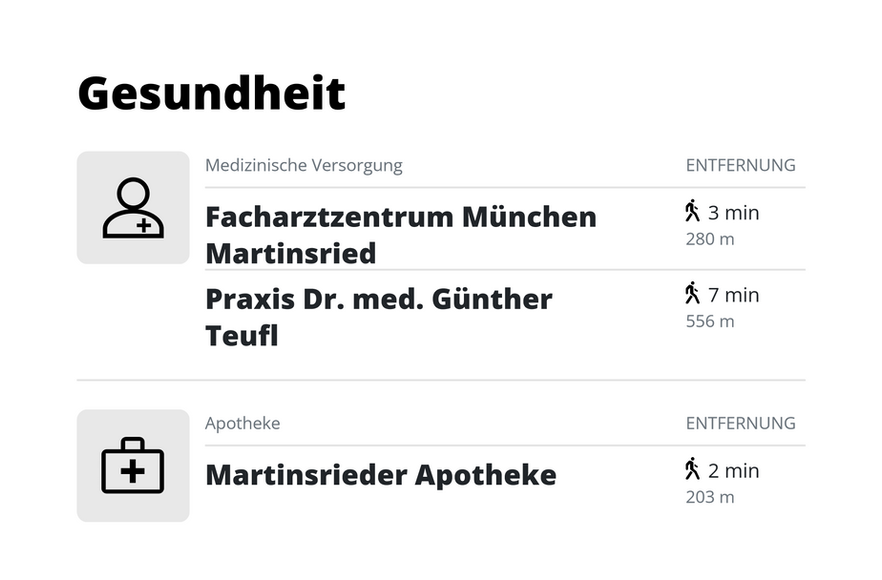
Task: Click the 7 min walking time
Action: (x=733, y=295)
